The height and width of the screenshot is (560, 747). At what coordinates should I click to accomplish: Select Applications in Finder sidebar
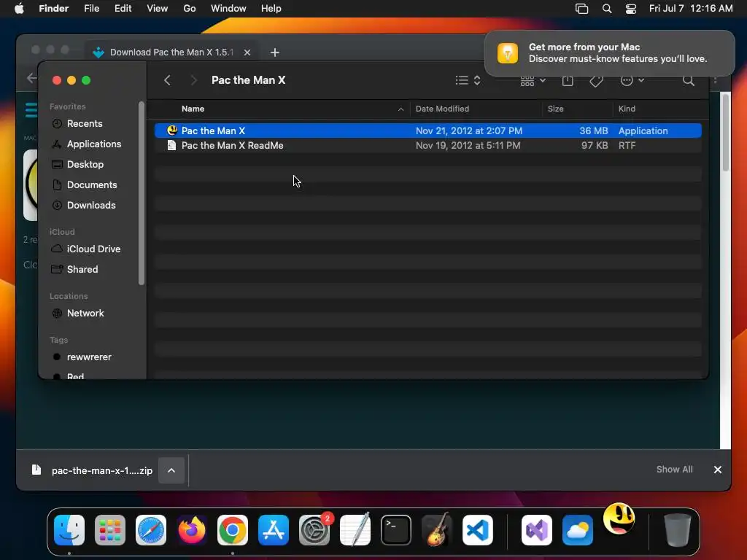86,144
